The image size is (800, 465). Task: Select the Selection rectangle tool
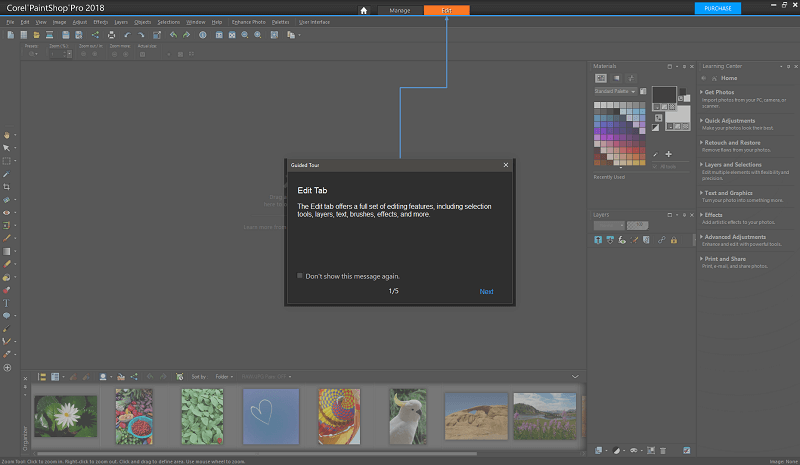click(x=7, y=161)
